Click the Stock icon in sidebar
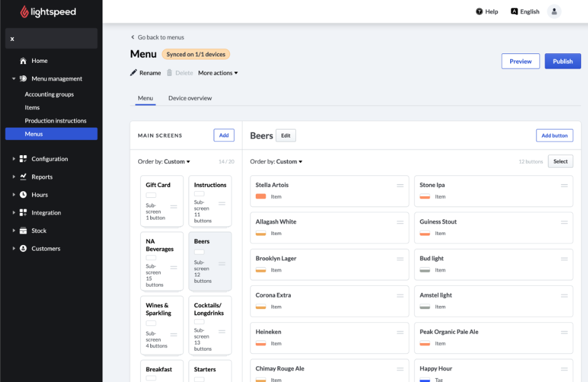Image resolution: width=588 pixels, height=382 pixels. click(23, 231)
